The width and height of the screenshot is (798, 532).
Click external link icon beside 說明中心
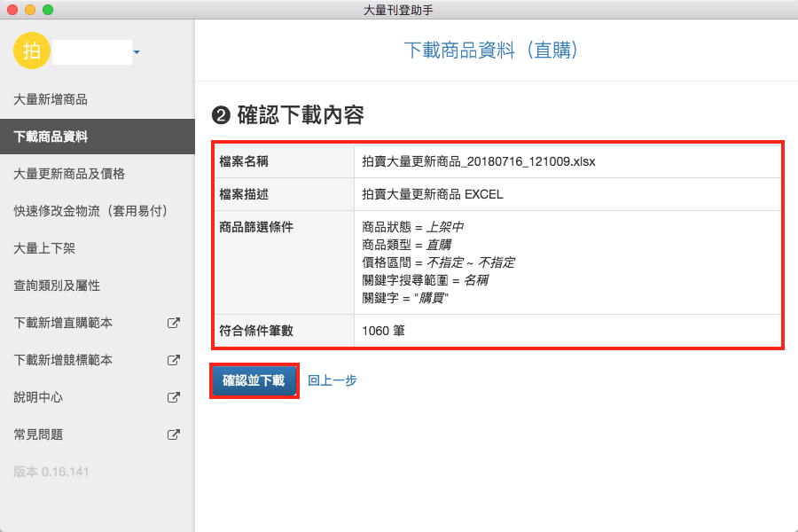(x=174, y=397)
